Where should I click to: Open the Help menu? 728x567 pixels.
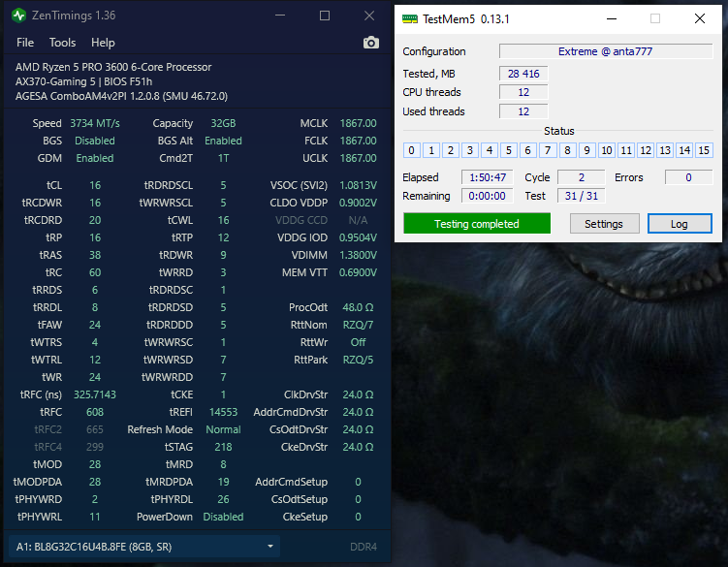tap(103, 43)
